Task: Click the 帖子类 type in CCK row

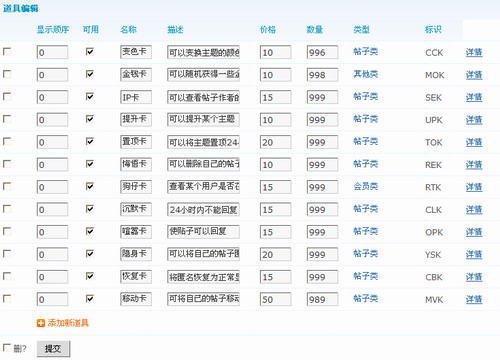Action: 366,51
